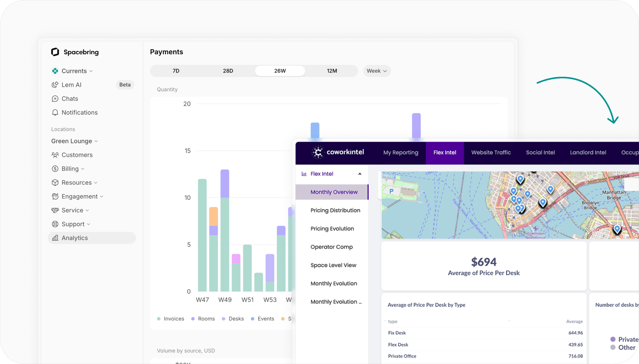Image resolution: width=639 pixels, height=364 pixels.
Task: Click the Service handshake icon
Action: click(x=55, y=210)
